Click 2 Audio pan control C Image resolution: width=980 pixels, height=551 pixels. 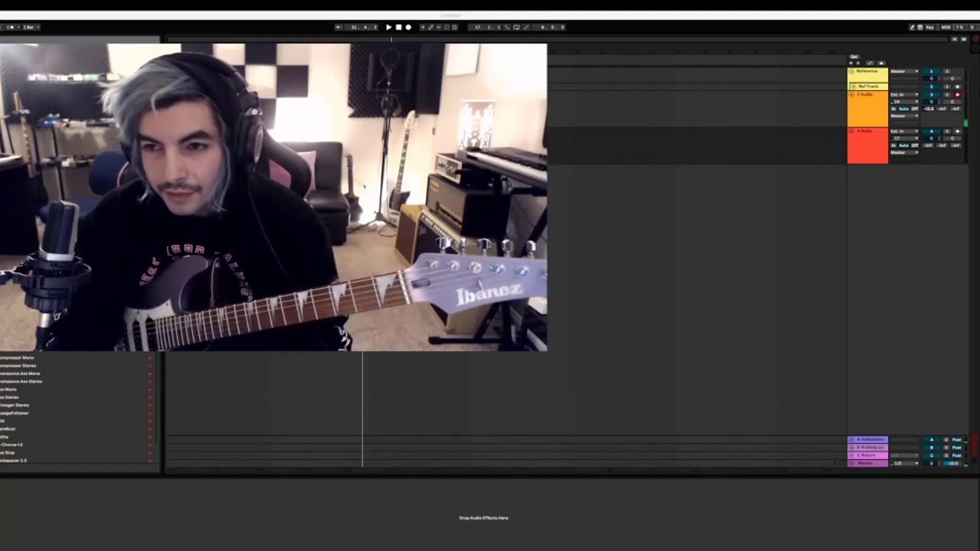952,102
